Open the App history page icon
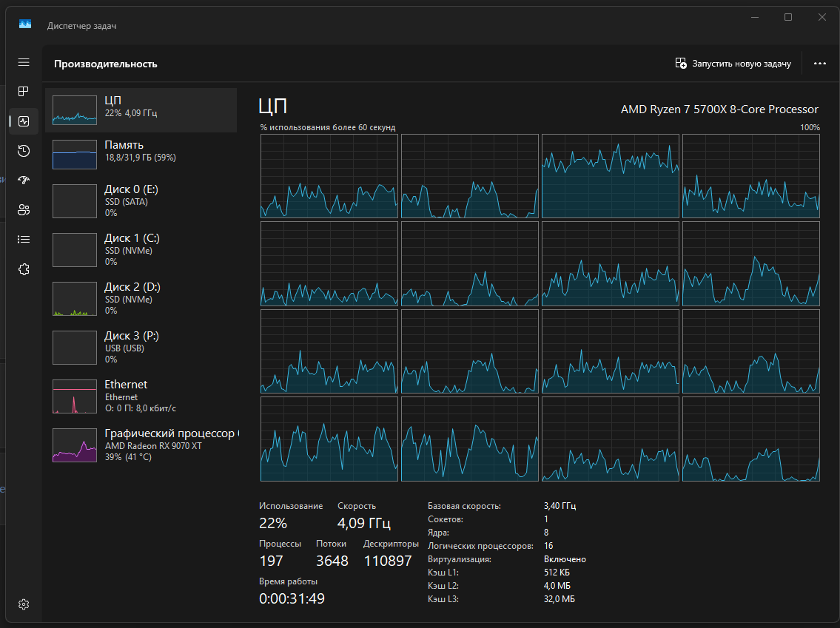Screen dimensions: 840x628 (24, 151)
